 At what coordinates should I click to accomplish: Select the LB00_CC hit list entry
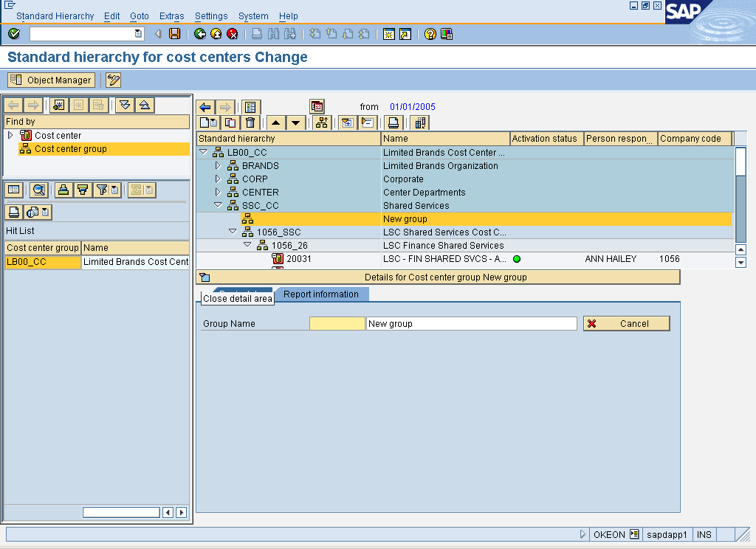pos(42,262)
